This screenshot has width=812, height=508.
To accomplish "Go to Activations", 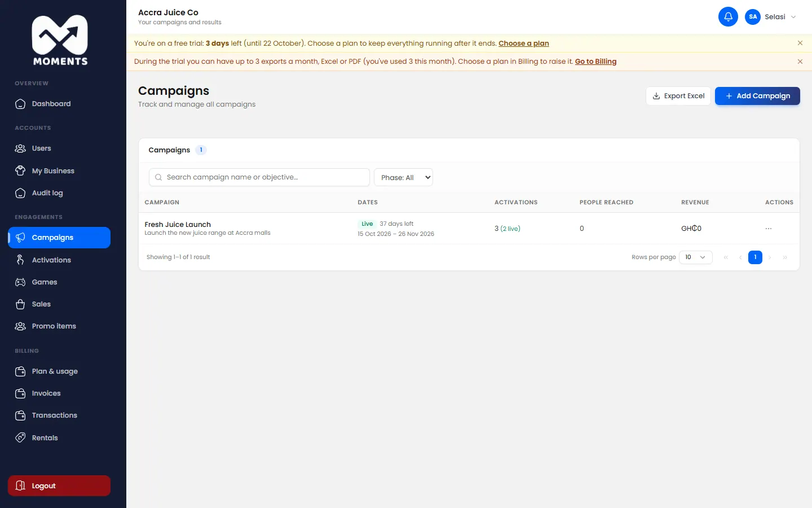I will click(59, 260).
